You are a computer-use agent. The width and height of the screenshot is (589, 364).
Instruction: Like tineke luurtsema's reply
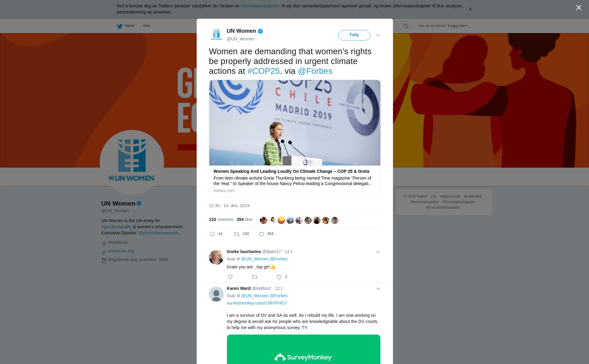pyautogui.click(x=279, y=277)
